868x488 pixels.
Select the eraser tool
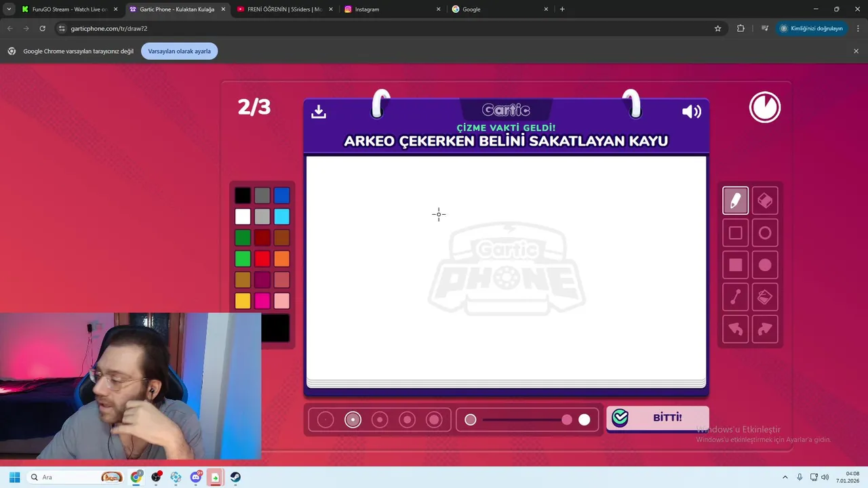point(765,201)
